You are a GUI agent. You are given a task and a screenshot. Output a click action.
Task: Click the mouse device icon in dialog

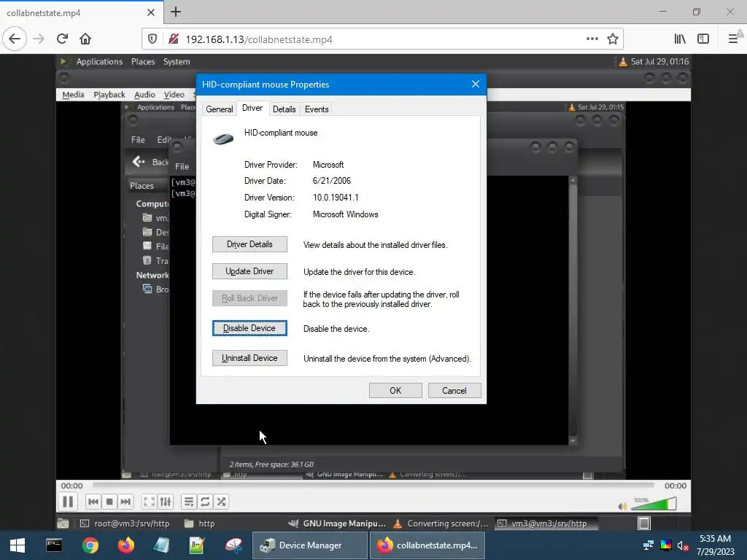[223, 139]
